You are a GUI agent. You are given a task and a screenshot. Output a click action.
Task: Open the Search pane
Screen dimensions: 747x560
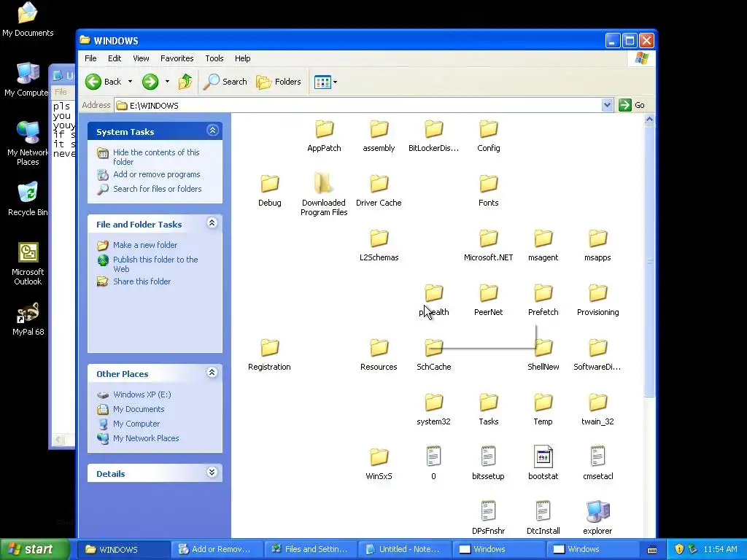point(225,82)
